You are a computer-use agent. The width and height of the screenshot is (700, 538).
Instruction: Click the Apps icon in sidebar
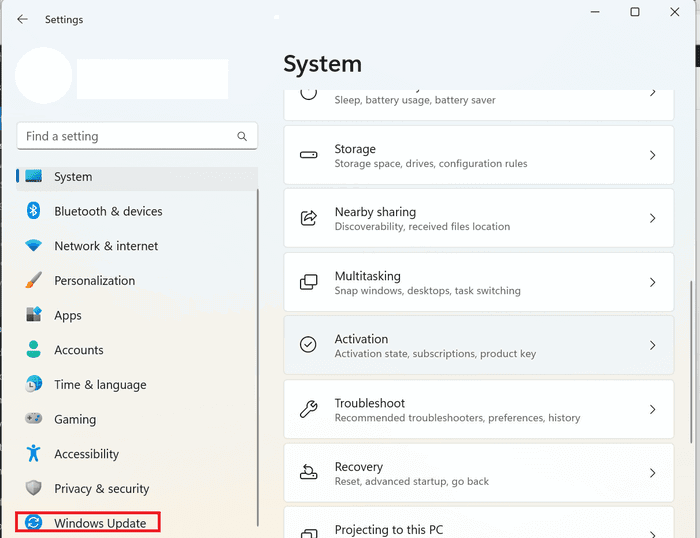coord(33,314)
